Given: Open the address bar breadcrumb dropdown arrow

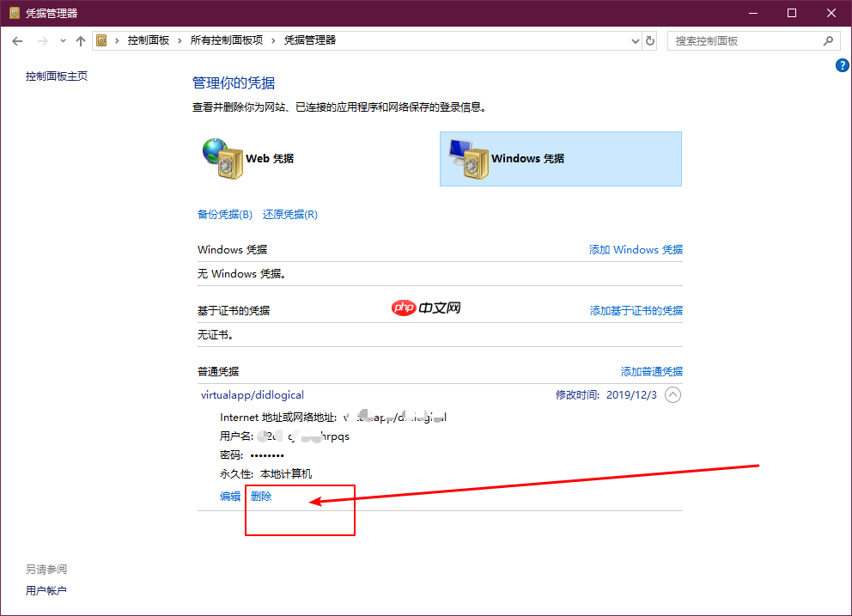Looking at the screenshot, I should click(635, 40).
